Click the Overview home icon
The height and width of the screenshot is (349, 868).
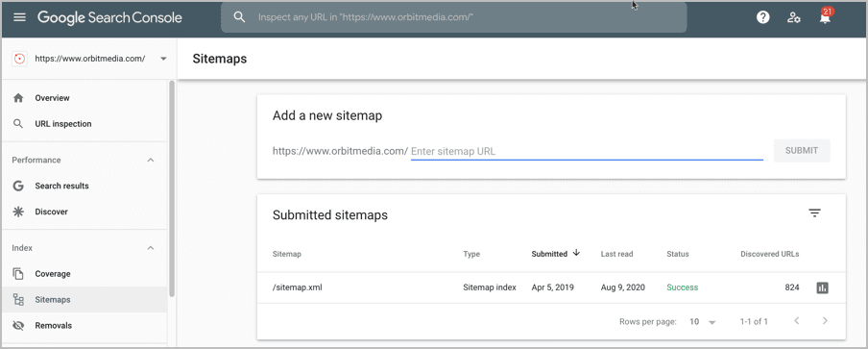18,98
